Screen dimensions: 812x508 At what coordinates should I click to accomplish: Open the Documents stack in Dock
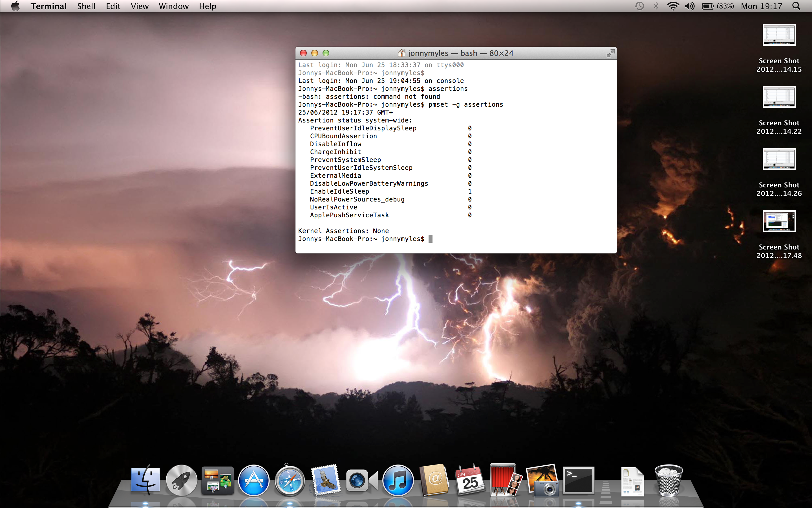pyautogui.click(x=632, y=481)
